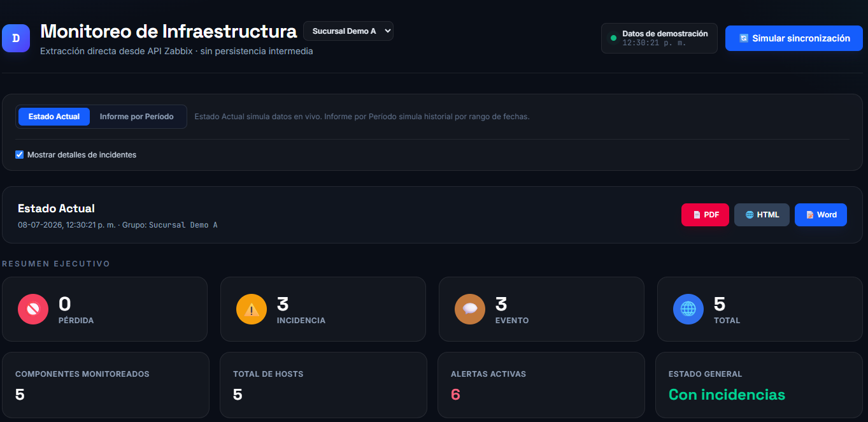Viewport: 868px width, 422px height.
Task: Click the RESUMEN EJECUTIVO label
Action: tap(56, 264)
